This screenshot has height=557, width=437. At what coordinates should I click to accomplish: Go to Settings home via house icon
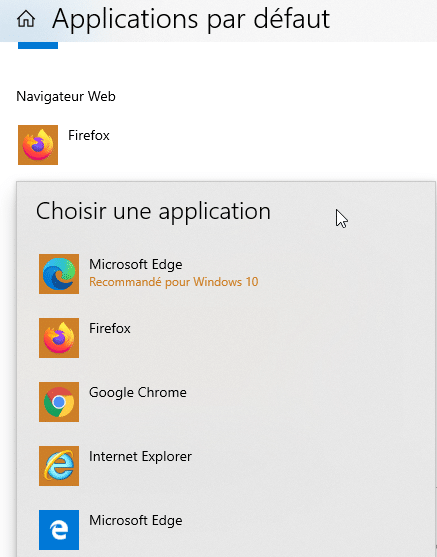point(26,19)
